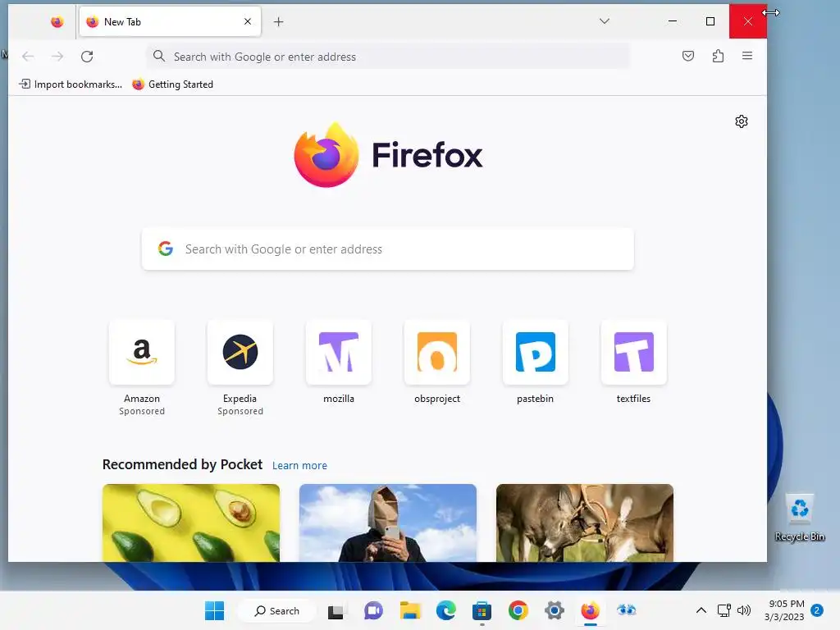840x630 pixels.
Task: Open the avocado Pocket story
Action: 190,523
